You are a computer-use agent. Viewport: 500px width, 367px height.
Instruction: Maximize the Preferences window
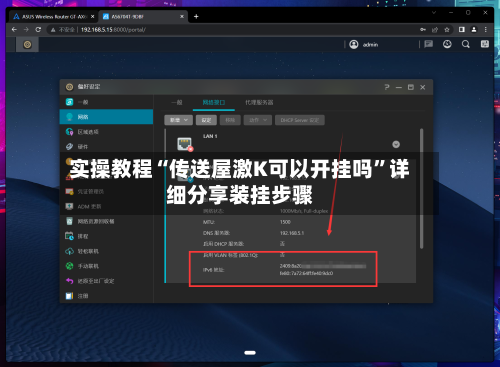pos(411,87)
